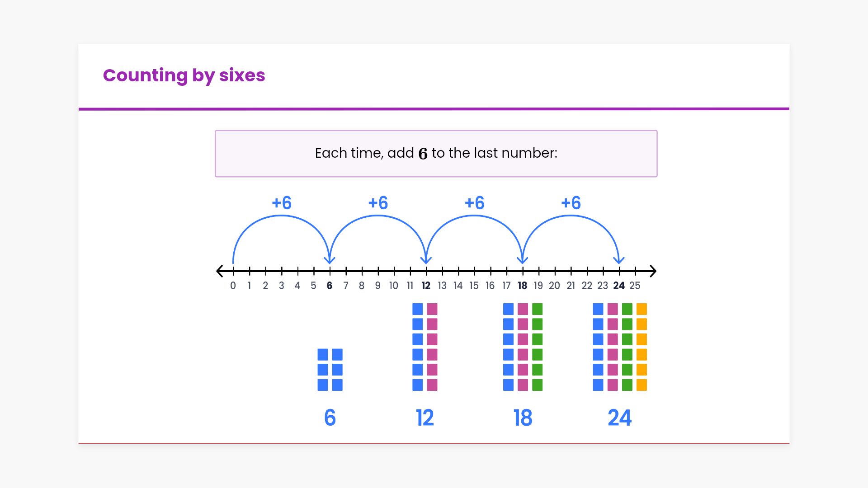Click the +6 label above the 6-to-12 arc

(x=378, y=203)
